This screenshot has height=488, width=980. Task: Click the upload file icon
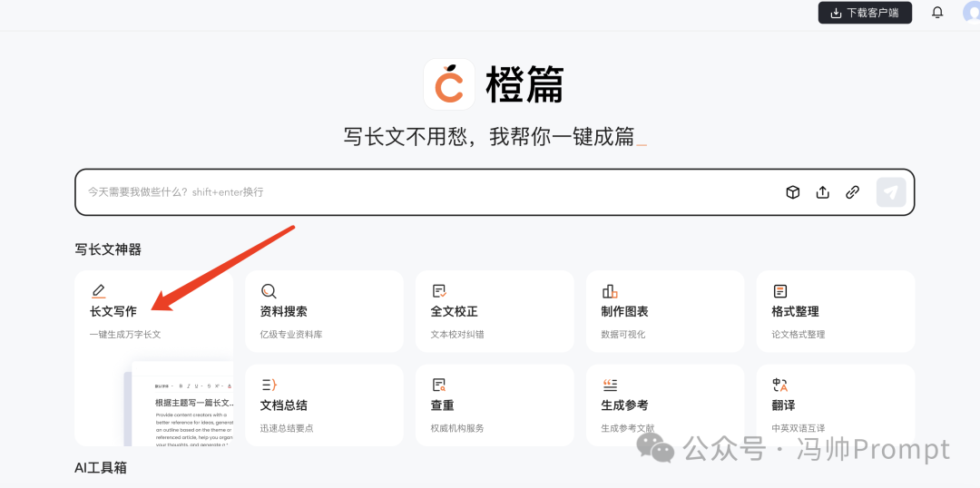click(823, 192)
